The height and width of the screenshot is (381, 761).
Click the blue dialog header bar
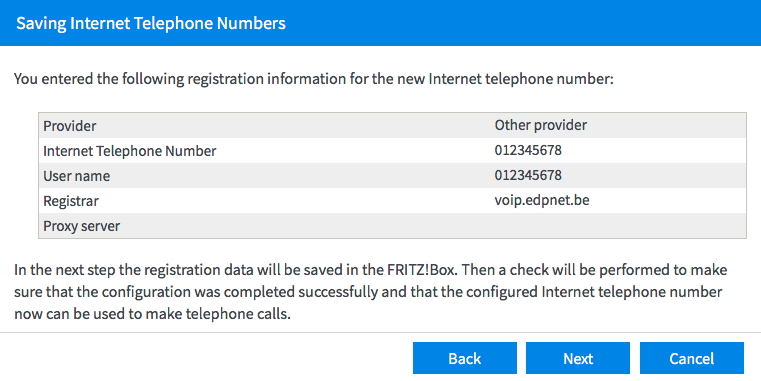click(x=380, y=23)
